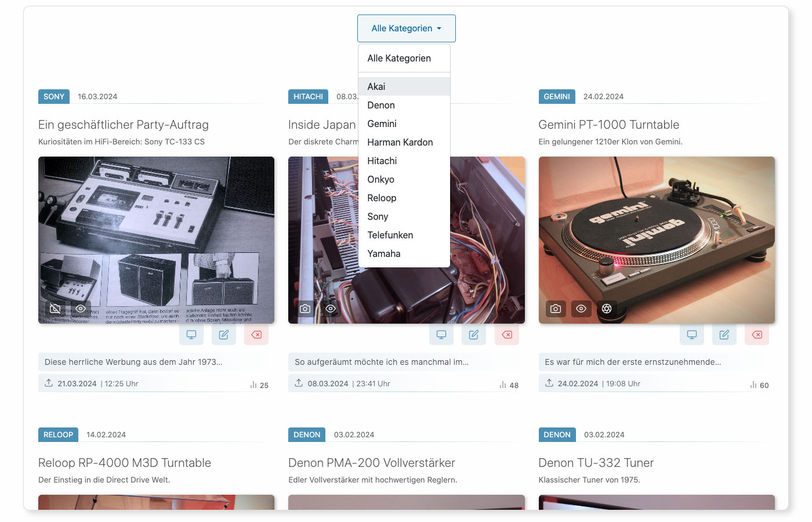
Task: Click the DENON badge dated 03.02.2024 above PMA-200
Action: click(x=307, y=434)
